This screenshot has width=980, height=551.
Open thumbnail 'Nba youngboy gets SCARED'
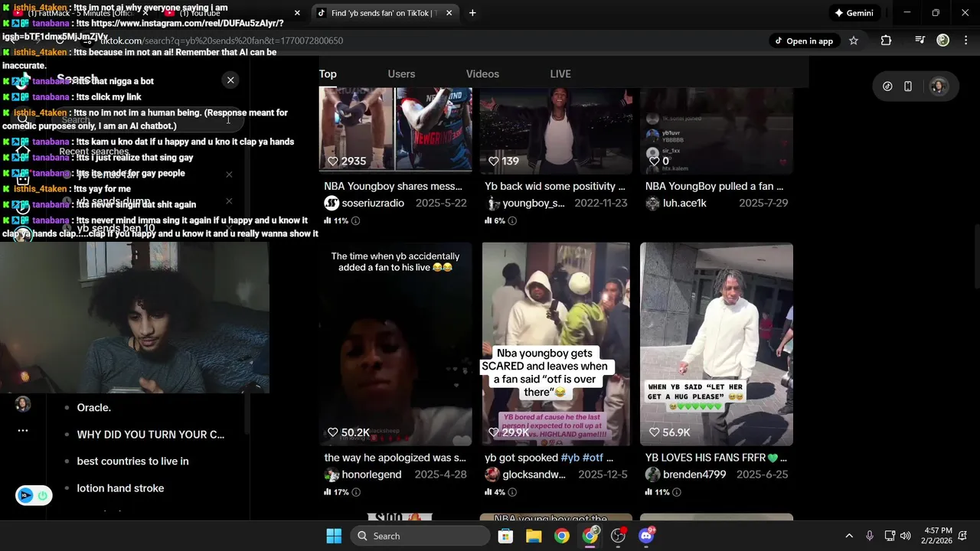(556, 344)
